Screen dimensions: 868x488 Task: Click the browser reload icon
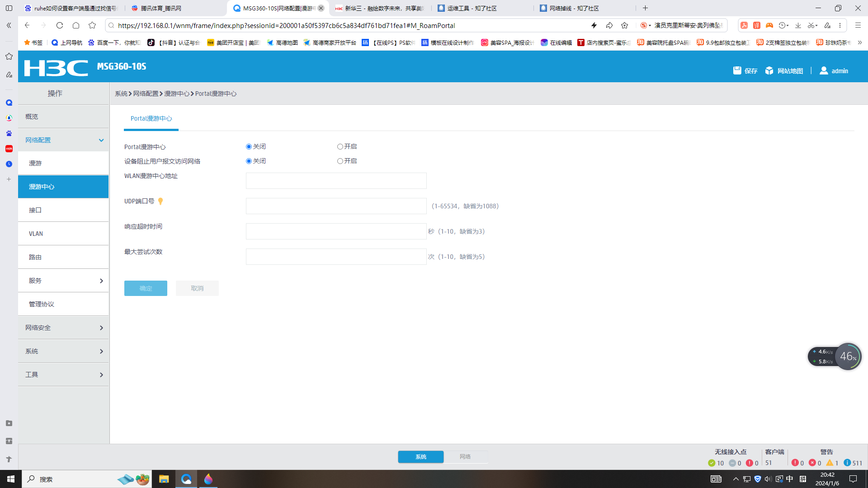coord(60,25)
